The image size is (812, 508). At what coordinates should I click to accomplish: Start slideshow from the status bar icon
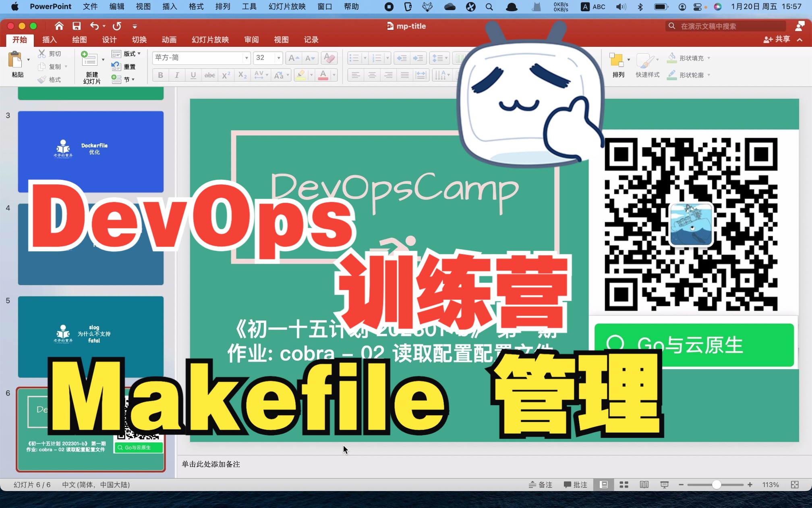[x=664, y=485]
